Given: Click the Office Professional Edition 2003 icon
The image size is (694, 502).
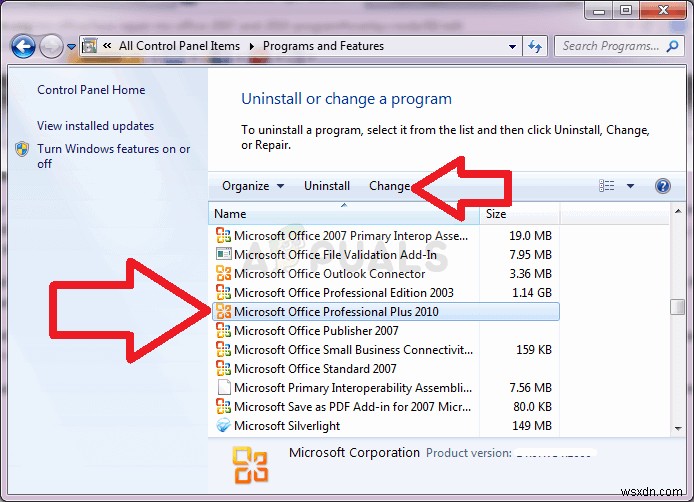Looking at the screenshot, I should coord(224,292).
